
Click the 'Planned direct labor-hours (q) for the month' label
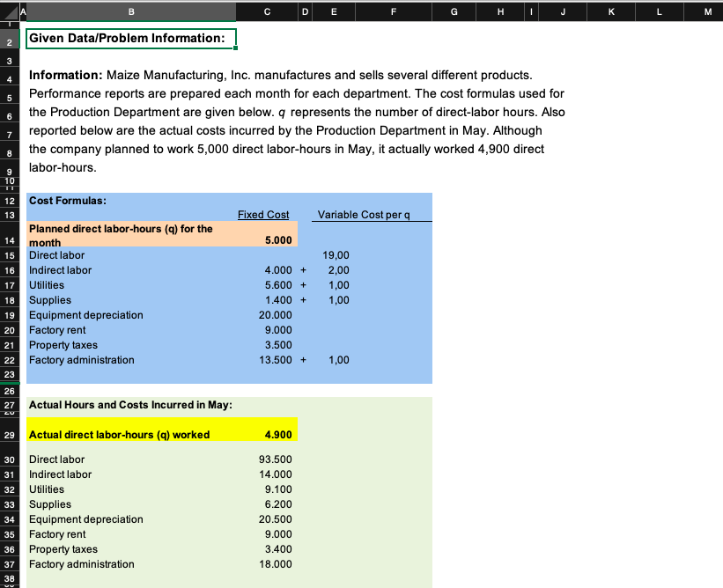click(121, 236)
